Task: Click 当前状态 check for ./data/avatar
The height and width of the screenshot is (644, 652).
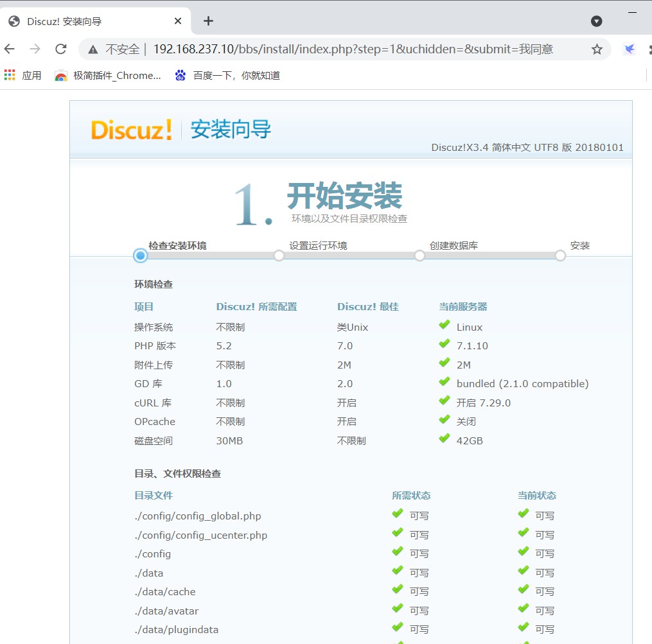Action: [524, 608]
